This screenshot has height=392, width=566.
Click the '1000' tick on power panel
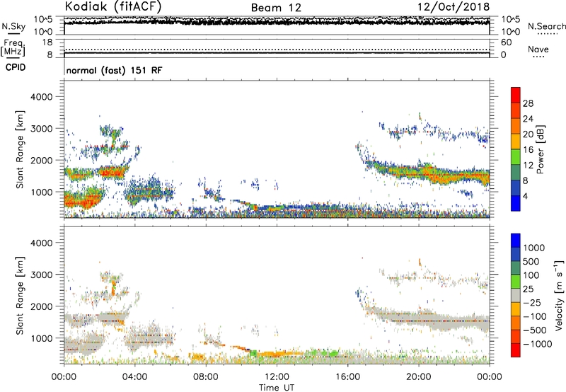pos(41,192)
